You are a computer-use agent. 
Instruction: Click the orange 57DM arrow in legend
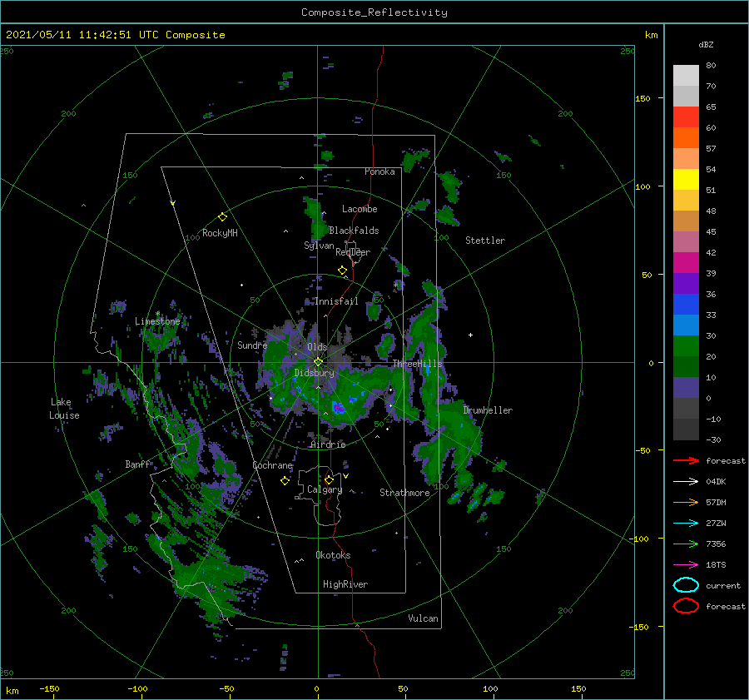coord(686,502)
